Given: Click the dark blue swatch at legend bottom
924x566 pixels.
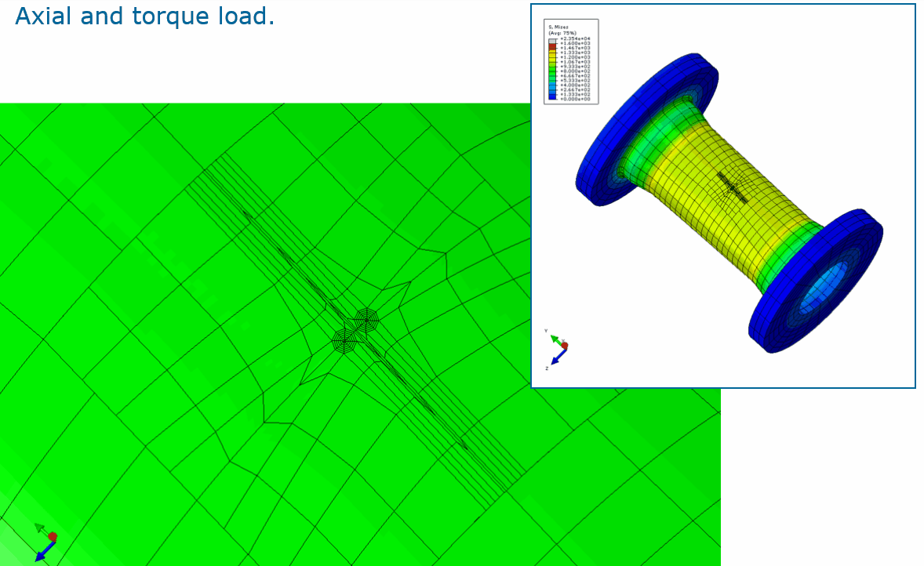Looking at the screenshot, I should 552,99.
